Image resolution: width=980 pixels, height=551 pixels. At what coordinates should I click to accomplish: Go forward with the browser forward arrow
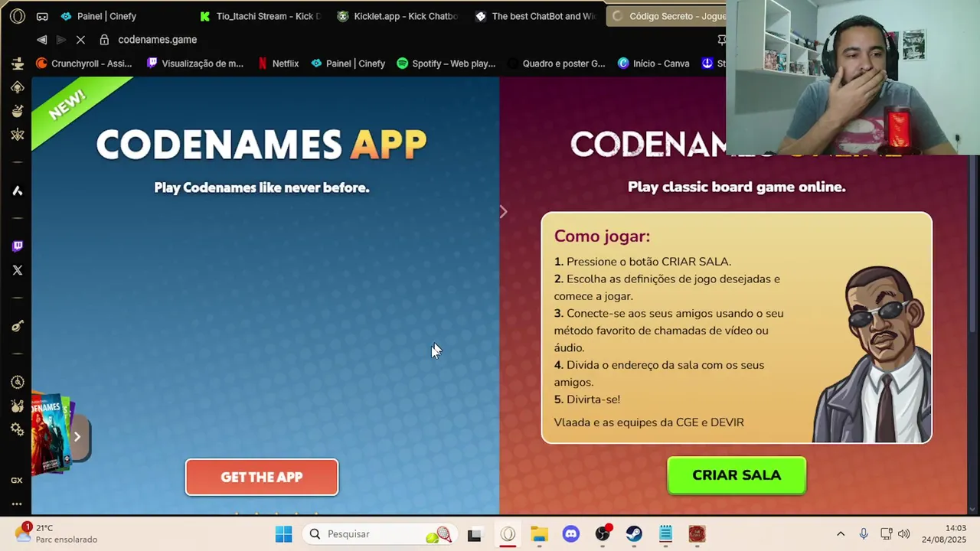61,40
